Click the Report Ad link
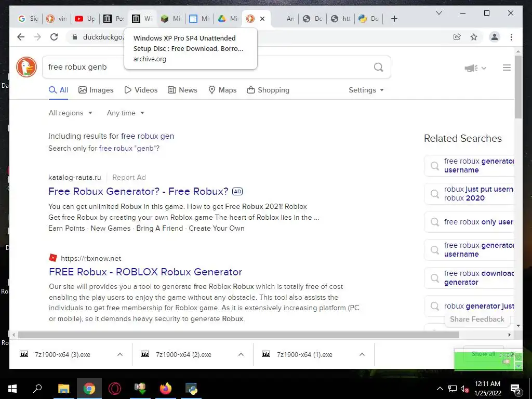 click(129, 178)
